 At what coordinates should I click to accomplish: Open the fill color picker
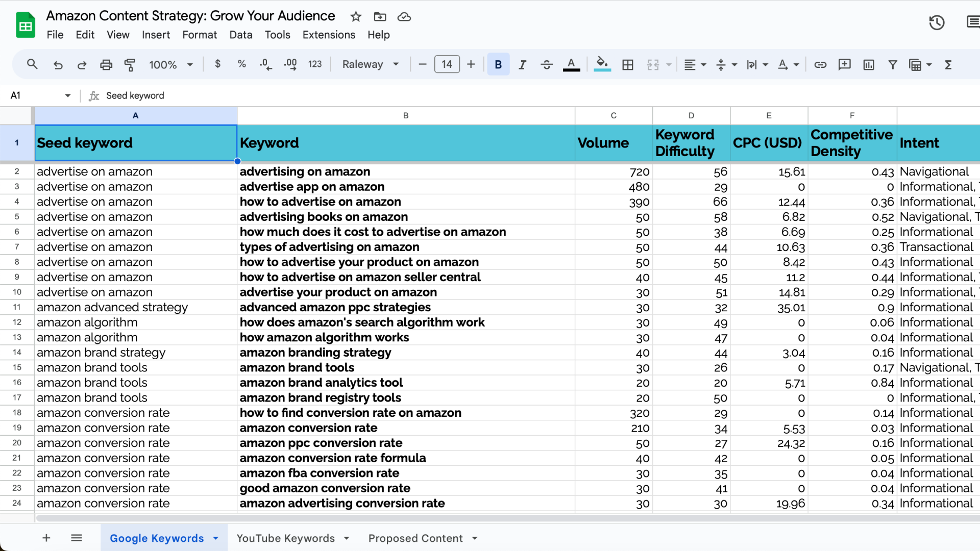click(602, 65)
